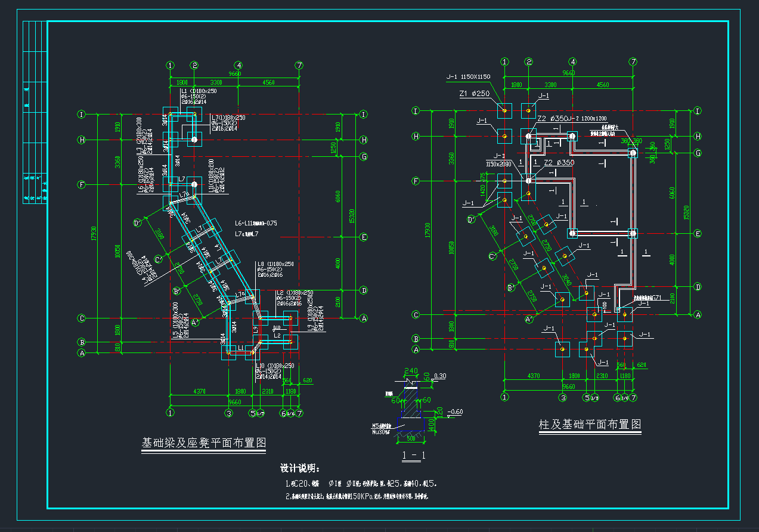Click the -0.60 elevation mark in section
The image size is (759, 532).
coord(455,412)
